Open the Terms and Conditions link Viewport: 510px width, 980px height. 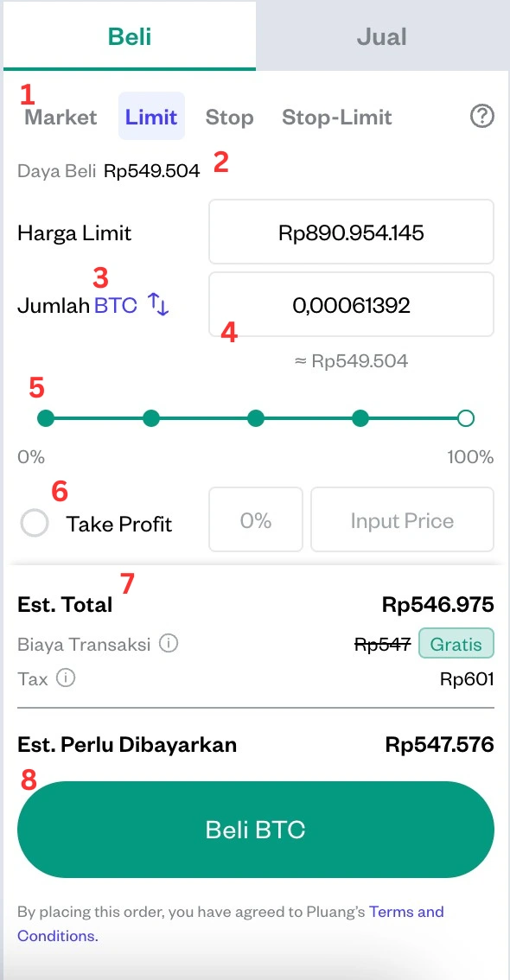pyautogui.click(x=406, y=912)
